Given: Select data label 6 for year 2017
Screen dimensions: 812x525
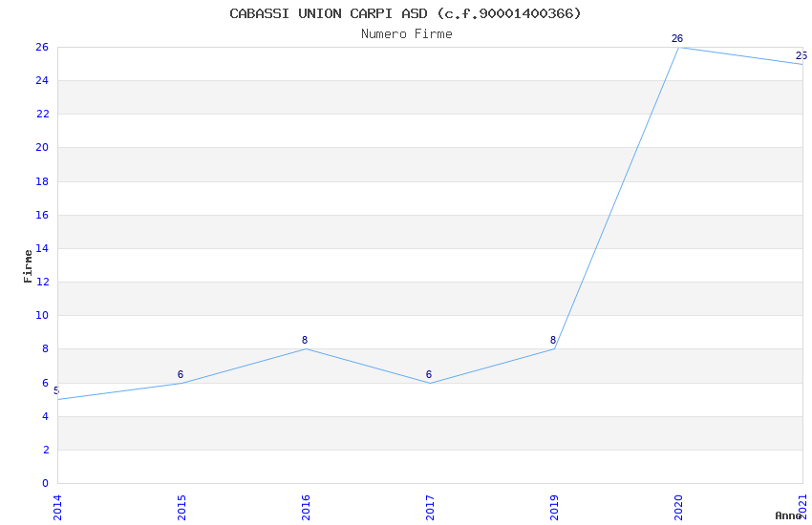Looking at the screenshot, I should coord(429,374).
